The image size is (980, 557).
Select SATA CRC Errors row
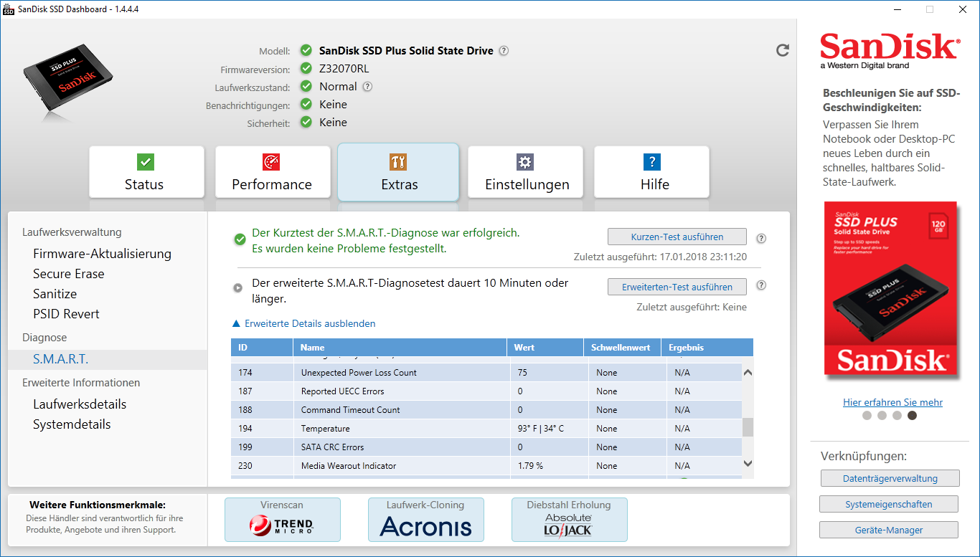click(486, 447)
